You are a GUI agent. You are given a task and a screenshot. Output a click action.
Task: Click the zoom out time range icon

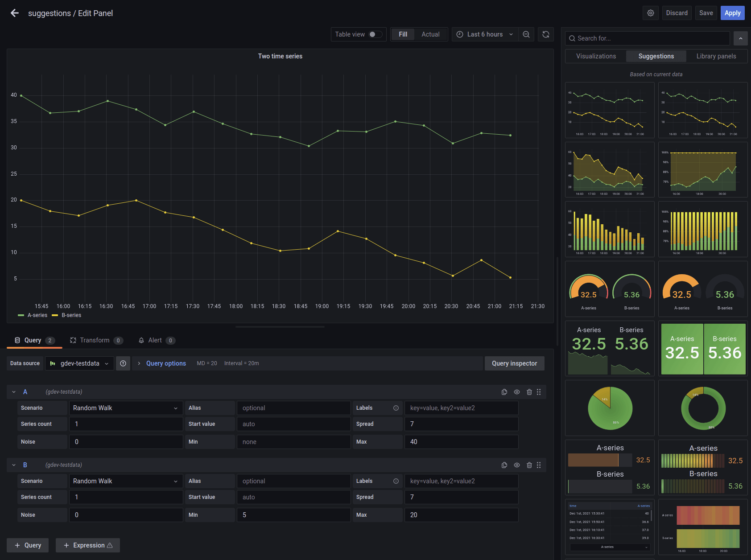point(526,34)
